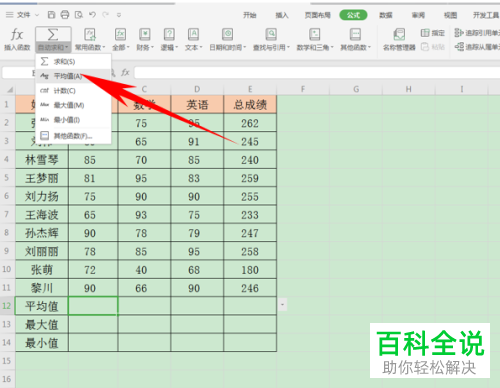The width and height of the screenshot is (500, 388).
Task: Undo the last action
Action: (x=92, y=15)
